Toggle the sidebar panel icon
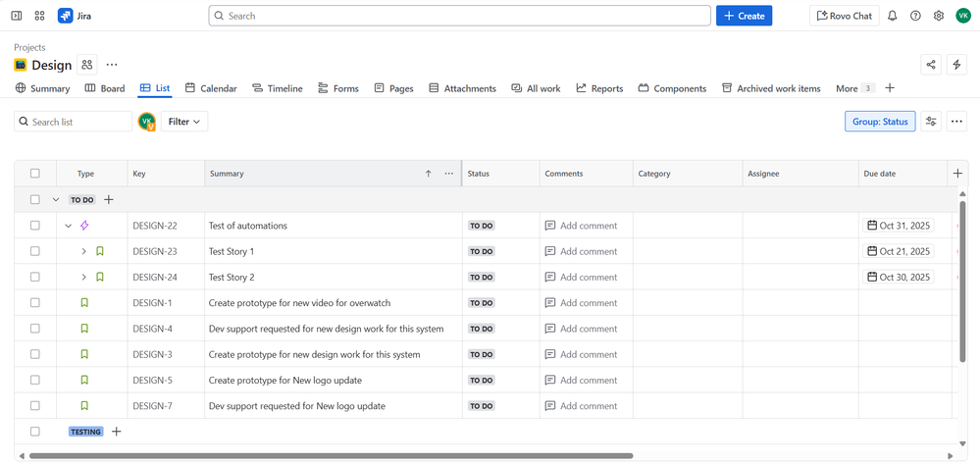This screenshot has width=980, height=465. 17,16
